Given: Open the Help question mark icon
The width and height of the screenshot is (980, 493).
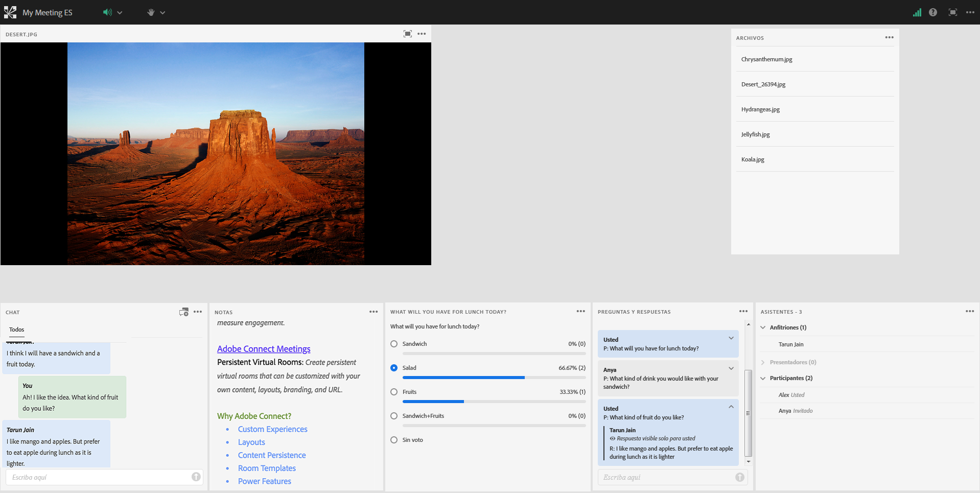Looking at the screenshot, I should coord(933,12).
